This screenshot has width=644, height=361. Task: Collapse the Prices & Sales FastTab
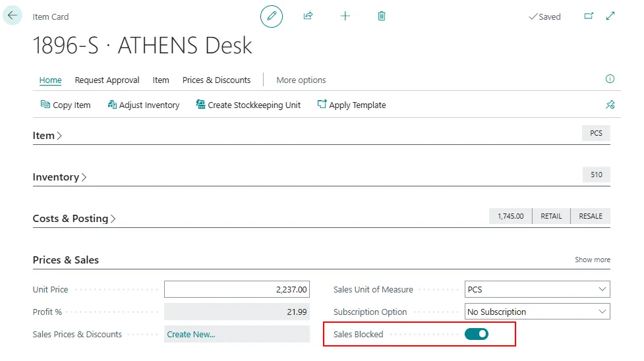pyautogui.click(x=66, y=260)
